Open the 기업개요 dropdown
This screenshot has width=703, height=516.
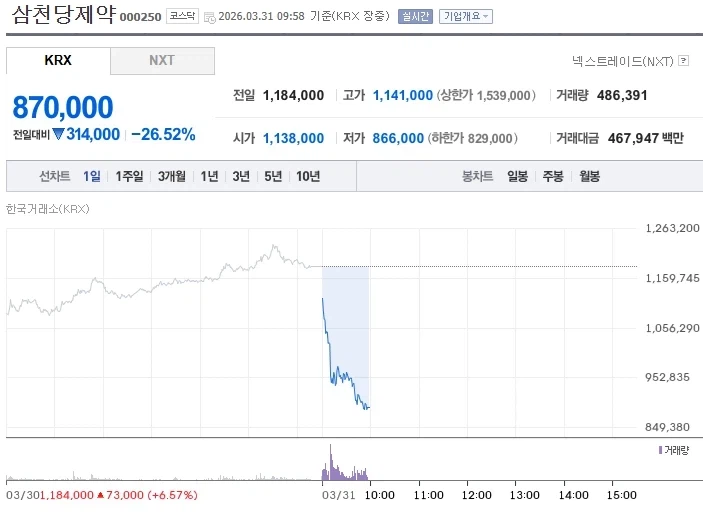(466, 17)
